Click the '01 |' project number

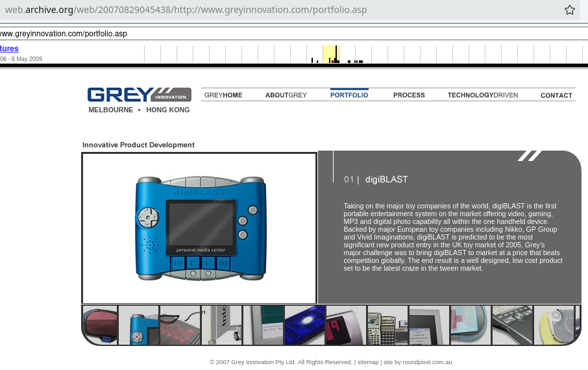point(351,179)
